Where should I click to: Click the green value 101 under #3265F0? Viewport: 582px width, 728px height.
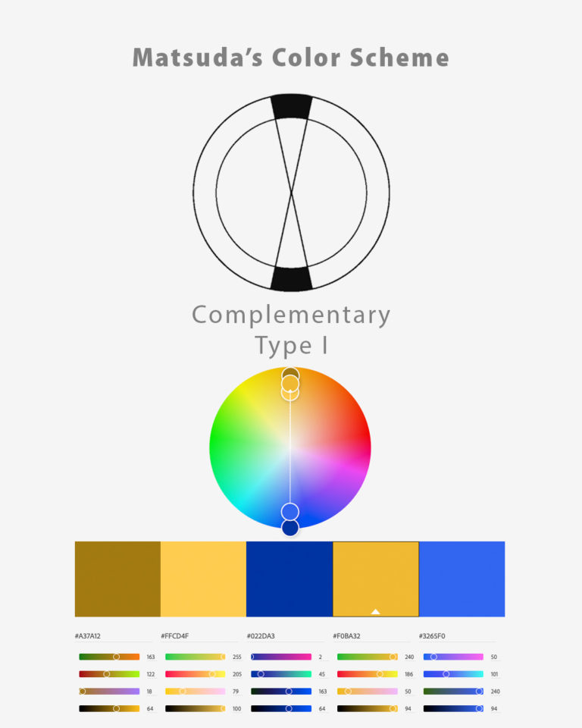[494, 674]
